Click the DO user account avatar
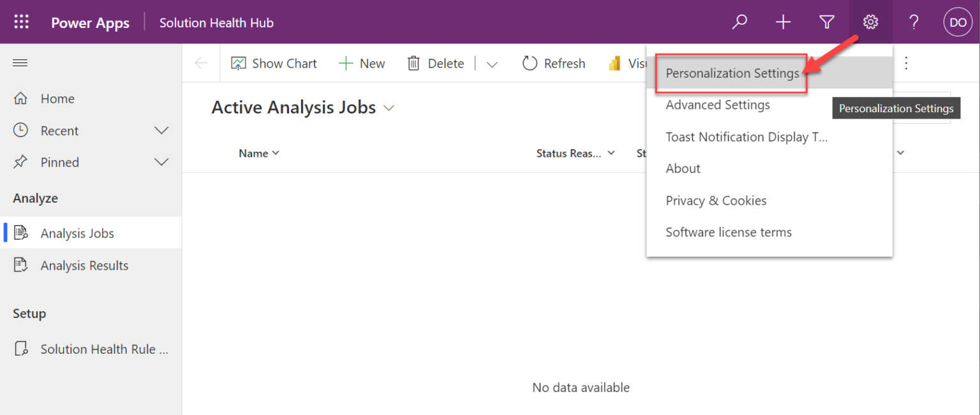This screenshot has width=980, height=415. 958,22
